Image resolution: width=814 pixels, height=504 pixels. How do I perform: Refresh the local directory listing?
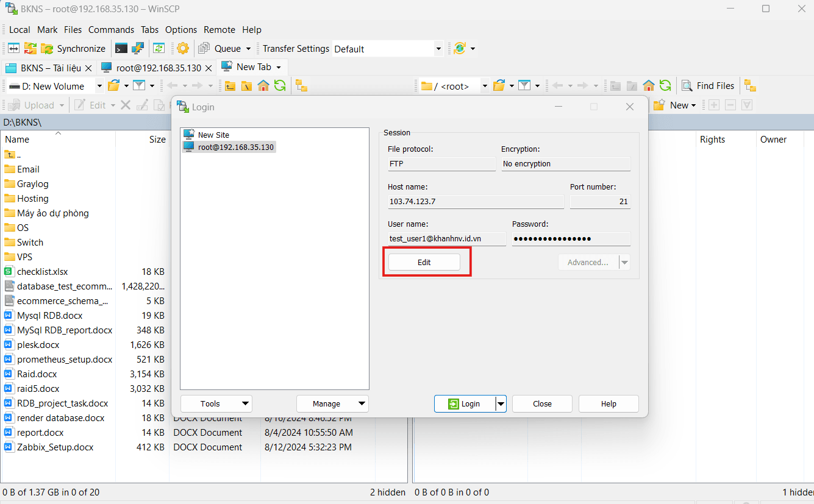click(280, 85)
